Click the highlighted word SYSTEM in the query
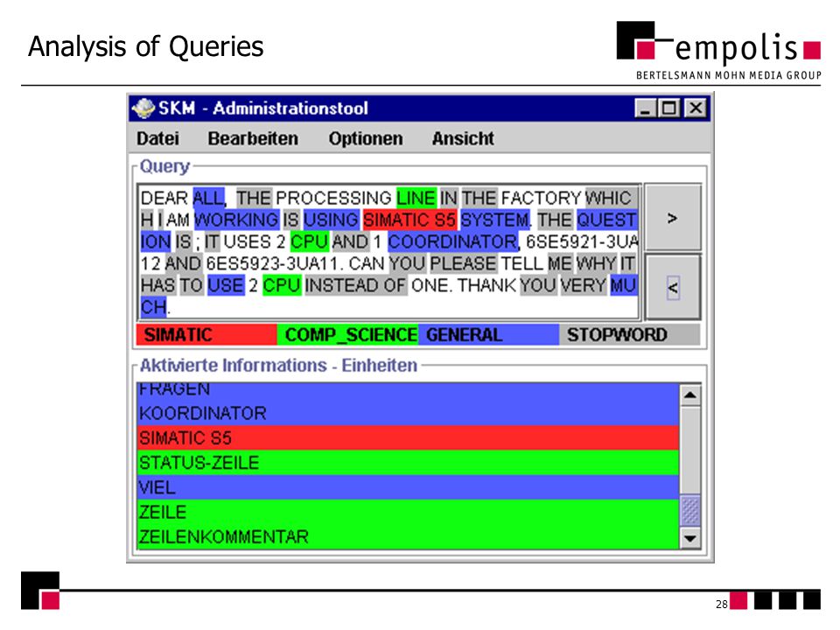This screenshot has width=840, height=630. pyautogui.click(x=494, y=220)
